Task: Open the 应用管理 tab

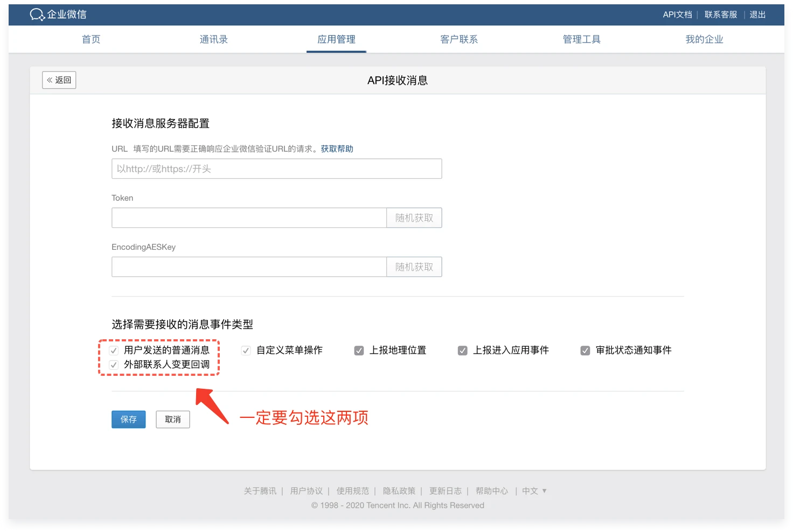Action: coord(336,39)
